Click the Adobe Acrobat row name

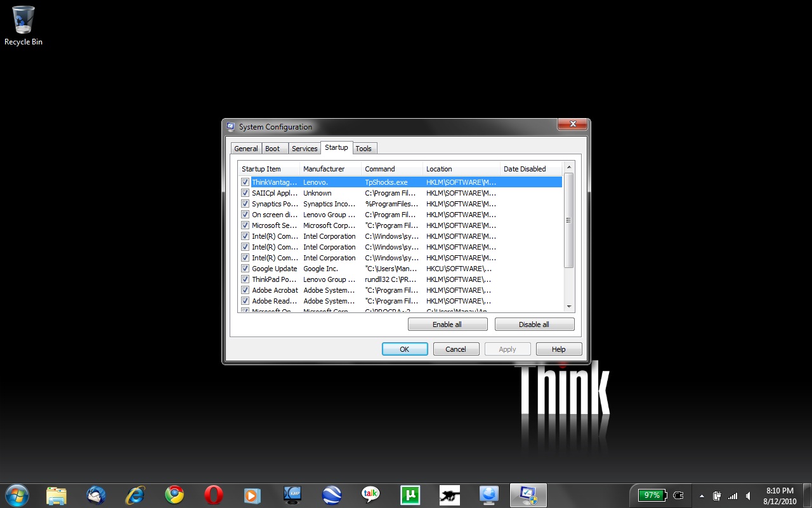tap(275, 290)
